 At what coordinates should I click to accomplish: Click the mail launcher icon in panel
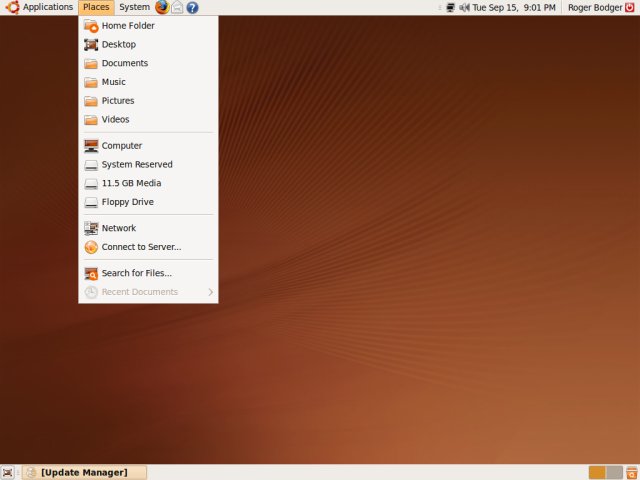click(x=177, y=7)
